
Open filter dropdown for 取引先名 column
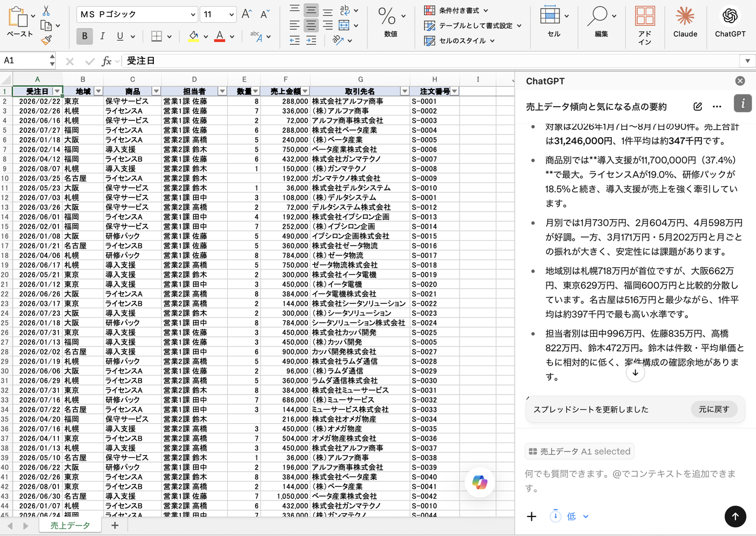tap(404, 91)
